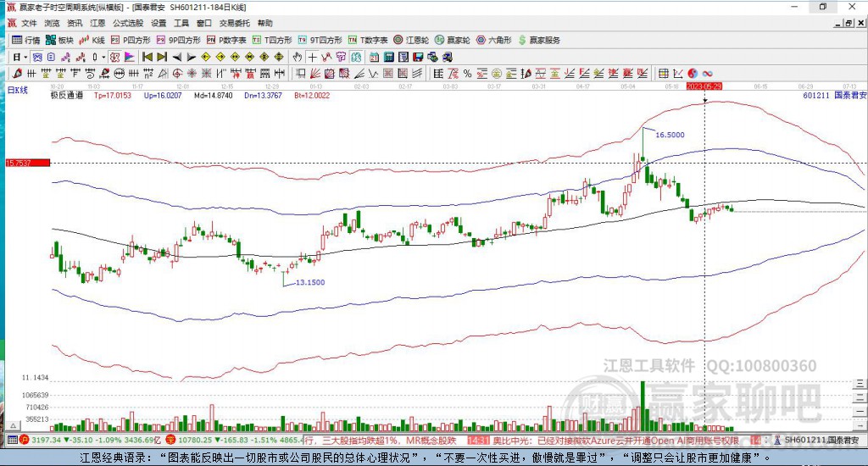
Task: Select the zigzag wave line tool
Action: click(374, 73)
